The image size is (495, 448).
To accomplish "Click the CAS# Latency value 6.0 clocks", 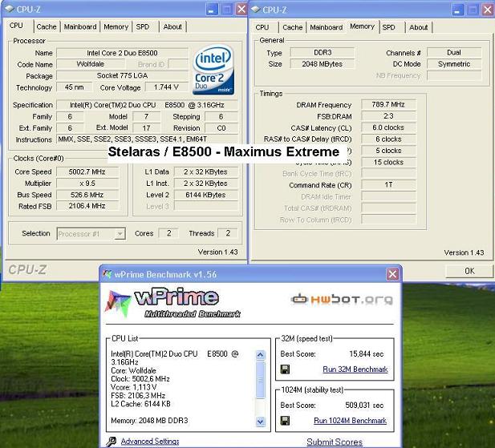I will click(x=388, y=127).
